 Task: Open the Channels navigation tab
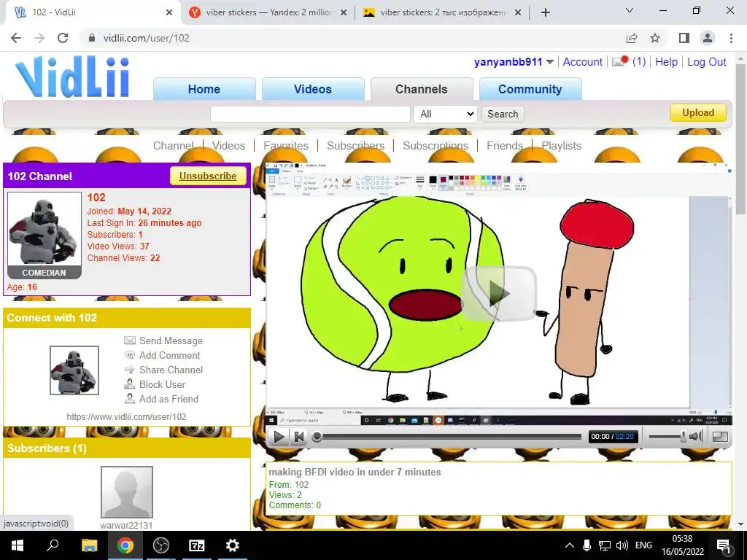[422, 89]
